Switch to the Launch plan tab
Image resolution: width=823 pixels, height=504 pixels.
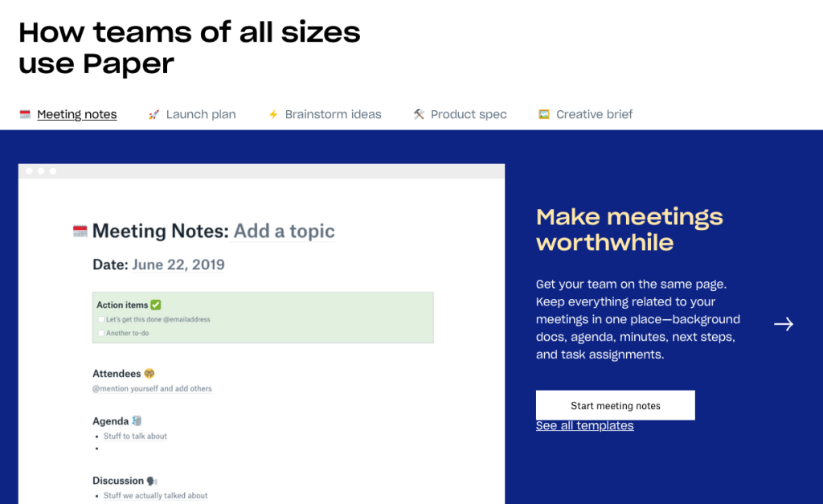(201, 115)
